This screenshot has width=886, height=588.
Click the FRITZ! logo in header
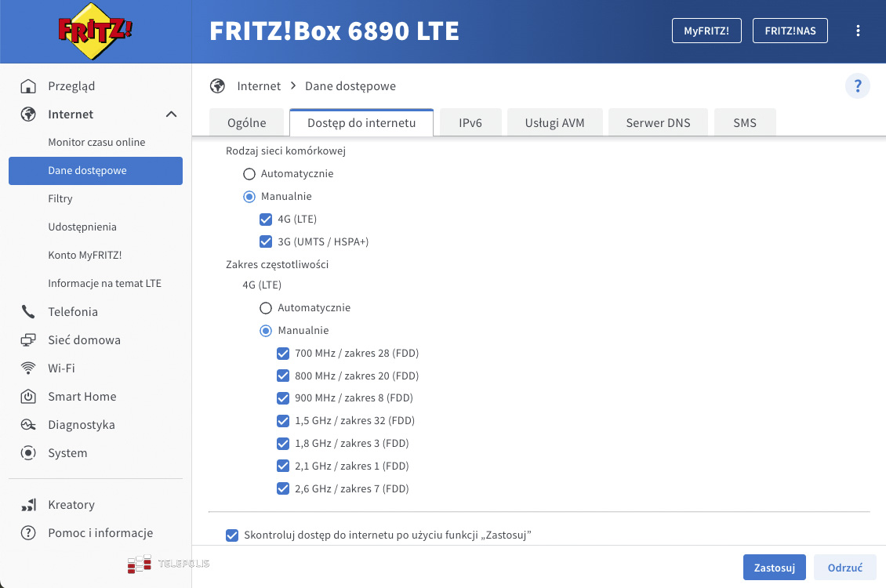tap(96, 32)
